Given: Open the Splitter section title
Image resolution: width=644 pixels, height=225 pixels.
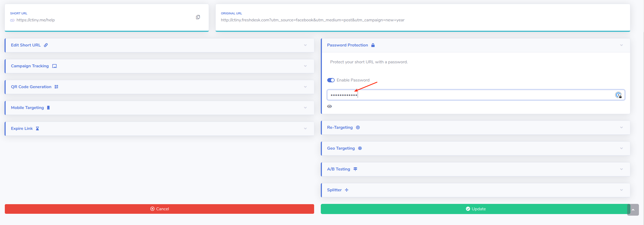Looking at the screenshot, I should [334, 190].
